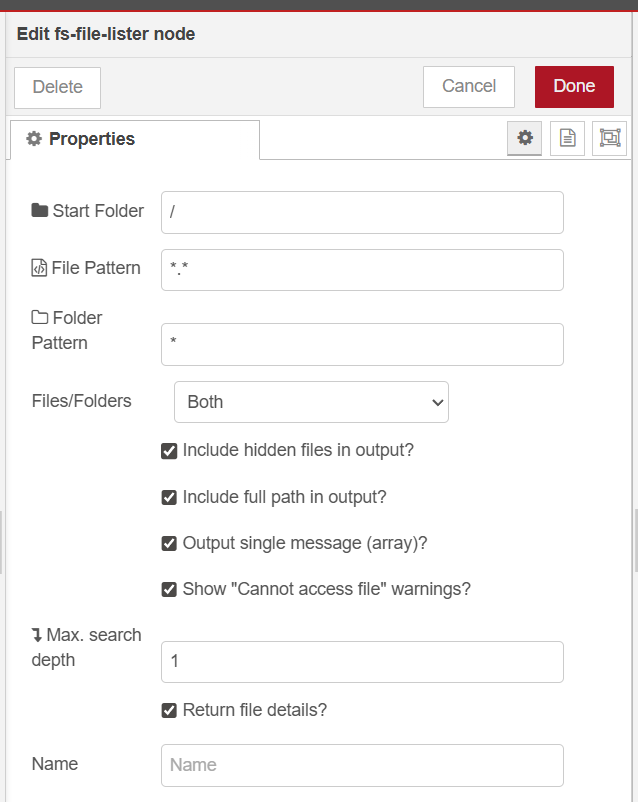The width and height of the screenshot is (638, 802).
Task: Uncheck Include hidden files in output
Action: pos(169,451)
